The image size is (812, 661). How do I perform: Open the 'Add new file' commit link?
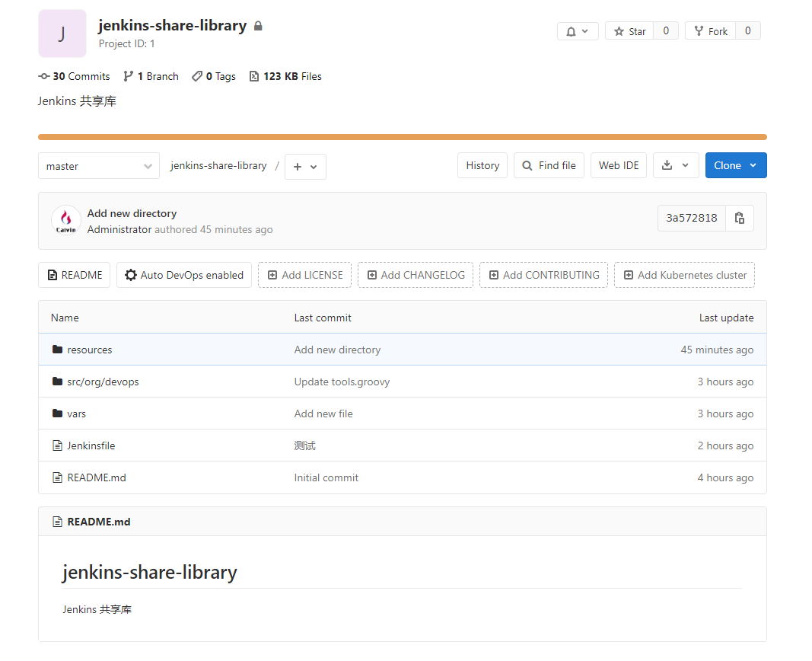pyautogui.click(x=323, y=414)
